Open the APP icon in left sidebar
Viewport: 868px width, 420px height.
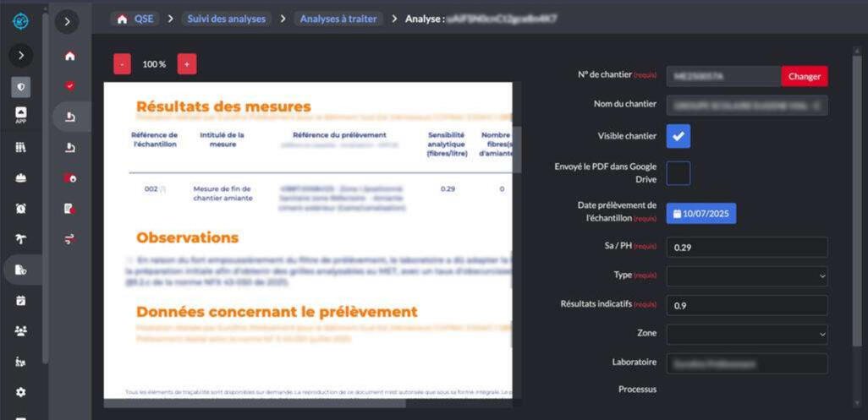pos(21,115)
